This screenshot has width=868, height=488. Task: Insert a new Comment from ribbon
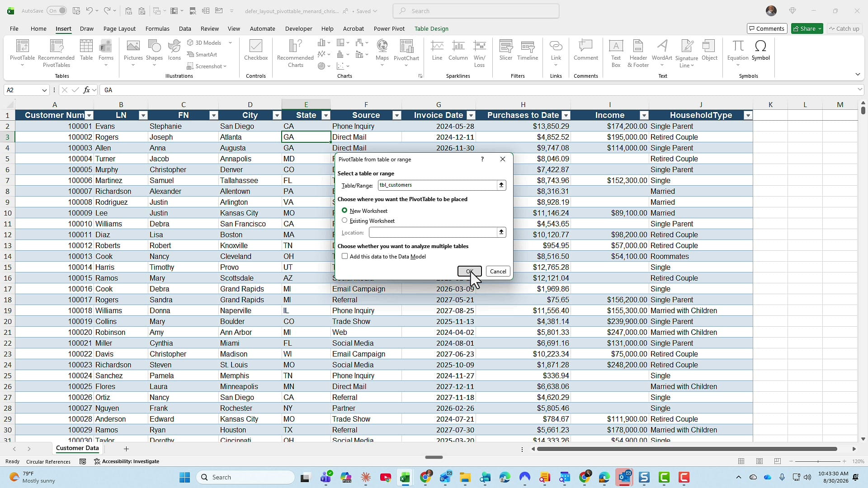click(586, 50)
